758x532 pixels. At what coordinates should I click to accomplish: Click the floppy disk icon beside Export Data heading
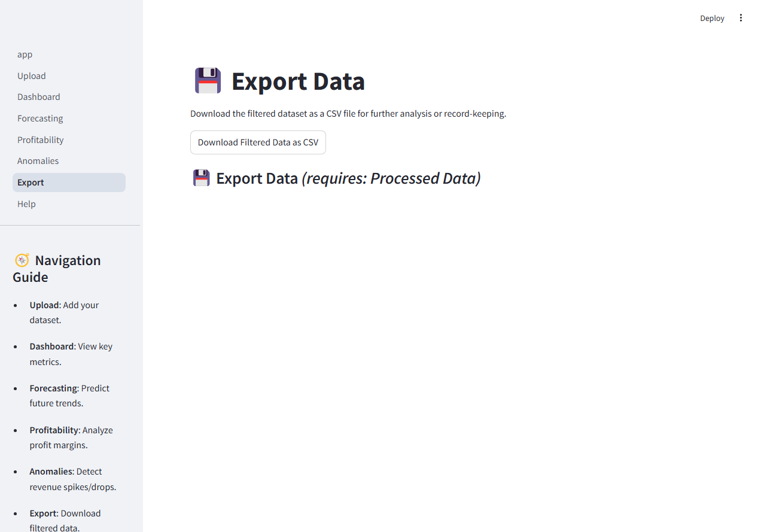coord(207,81)
